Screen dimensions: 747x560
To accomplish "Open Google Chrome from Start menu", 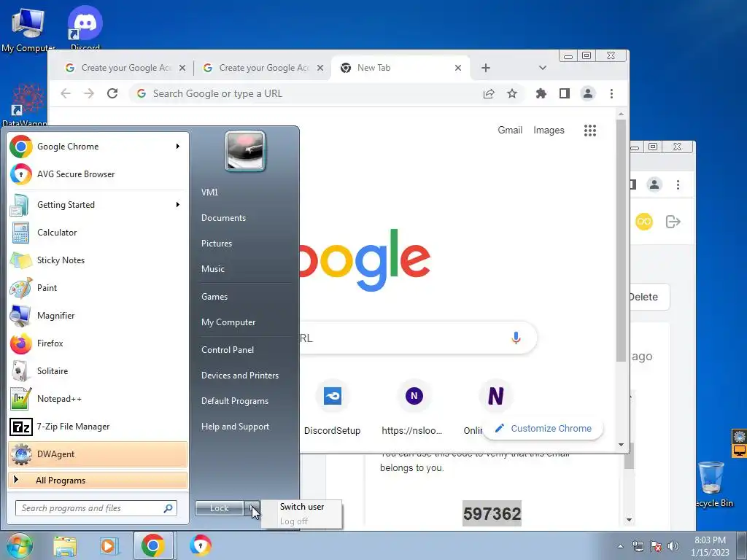I will click(98, 146).
